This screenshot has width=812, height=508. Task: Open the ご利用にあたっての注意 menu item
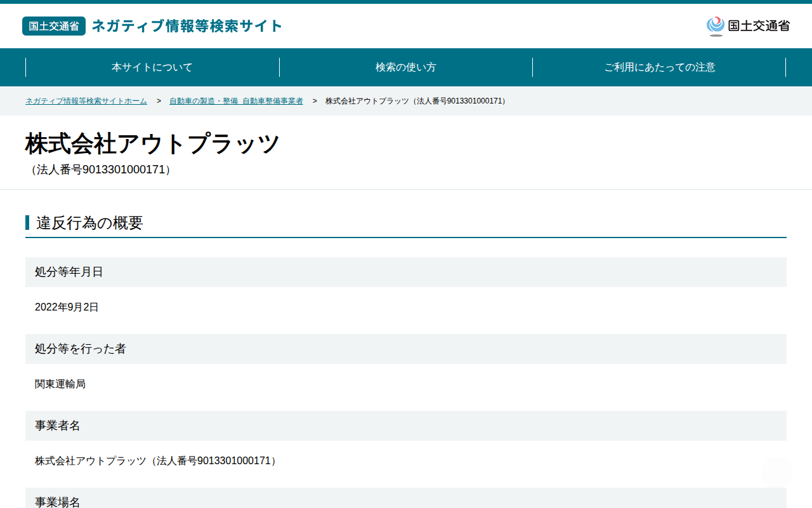[660, 67]
